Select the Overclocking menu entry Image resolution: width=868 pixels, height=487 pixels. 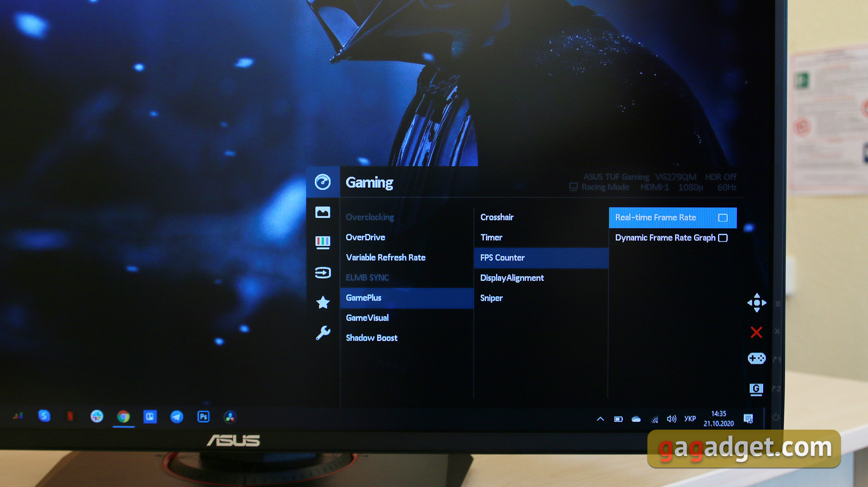406,217
